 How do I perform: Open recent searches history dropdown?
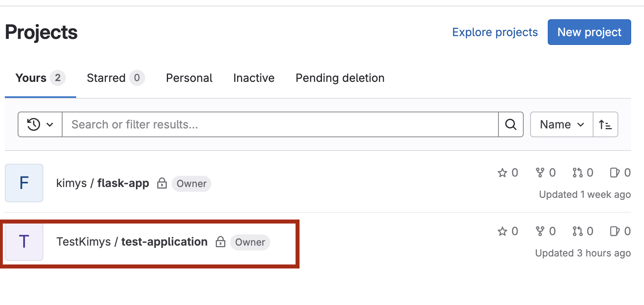coord(40,124)
